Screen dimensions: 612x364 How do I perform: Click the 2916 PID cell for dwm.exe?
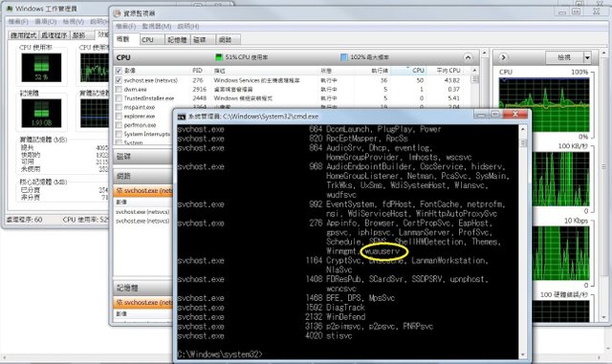[200, 90]
